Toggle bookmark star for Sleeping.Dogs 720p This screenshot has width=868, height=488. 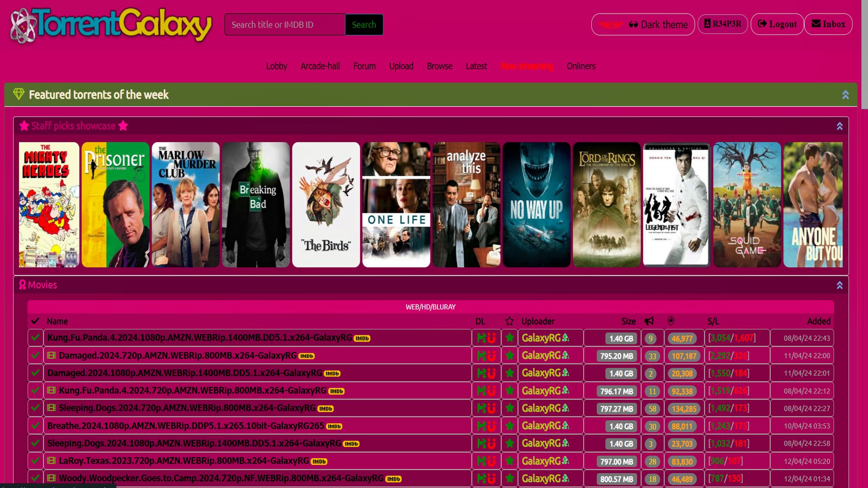pos(509,408)
